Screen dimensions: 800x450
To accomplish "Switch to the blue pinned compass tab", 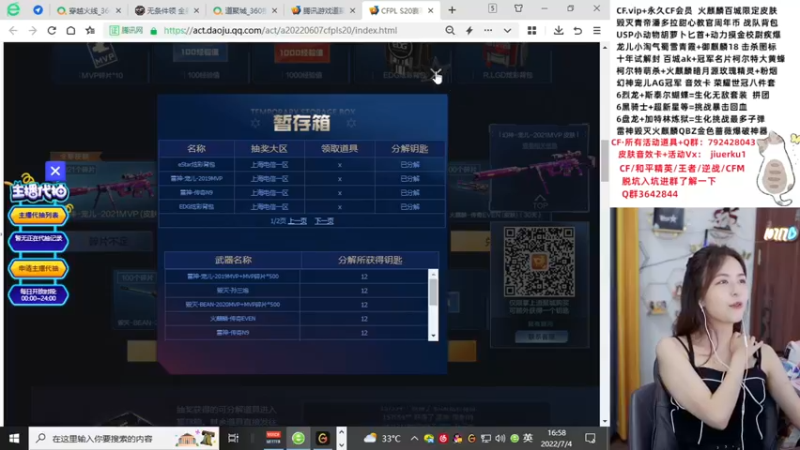I will 38,10.
